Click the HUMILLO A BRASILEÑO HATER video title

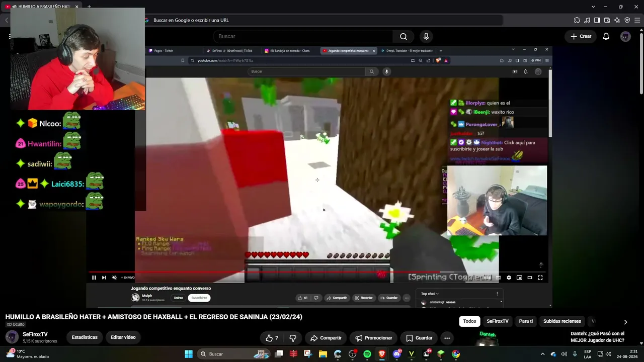click(153, 317)
